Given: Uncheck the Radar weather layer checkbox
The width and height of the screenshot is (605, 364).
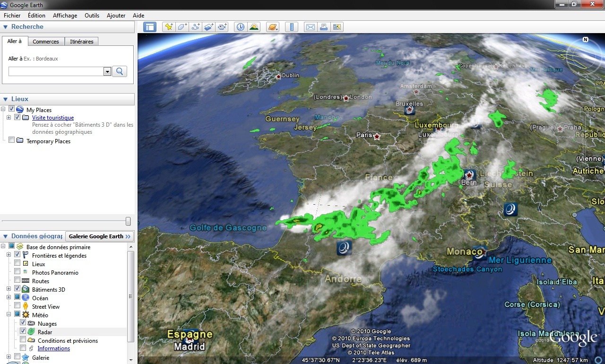Looking at the screenshot, I should 23,332.
